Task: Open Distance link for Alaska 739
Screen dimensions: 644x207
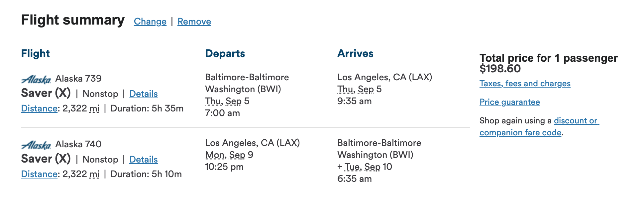Action: pyautogui.click(x=39, y=108)
